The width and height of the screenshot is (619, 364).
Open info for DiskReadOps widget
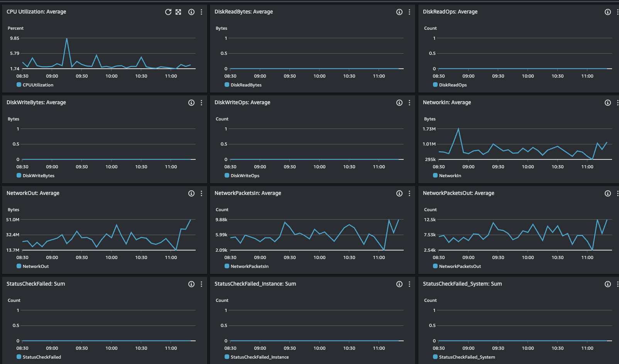[x=608, y=12]
